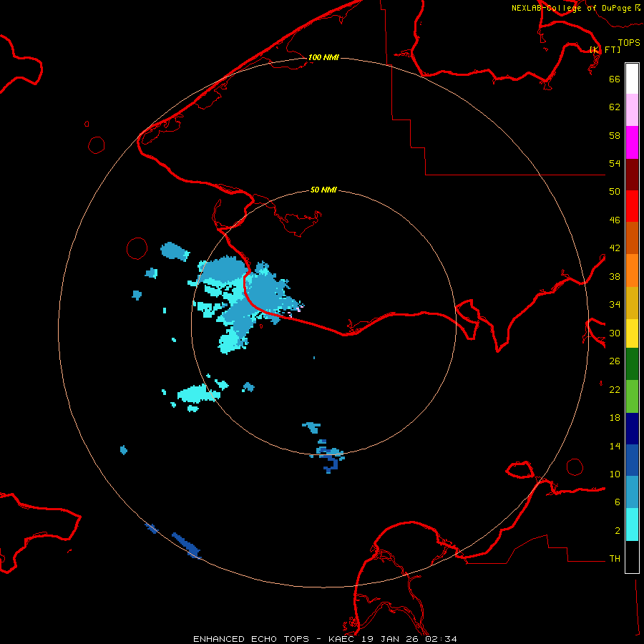Viewport: 644px width, 644px height.
Task: Click the dark red swatch between 54 and 50
Action: pos(632,174)
